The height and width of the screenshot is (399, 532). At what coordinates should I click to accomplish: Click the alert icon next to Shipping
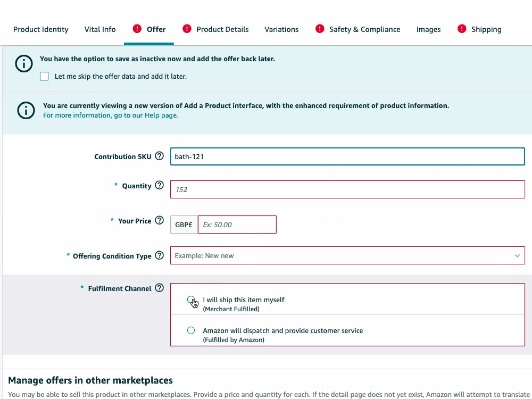pos(461,29)
